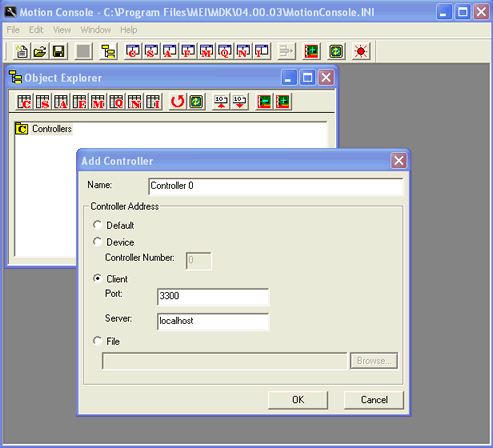Click the green plus add-controller icon in Object Explorer

click(x=283, y=102)
